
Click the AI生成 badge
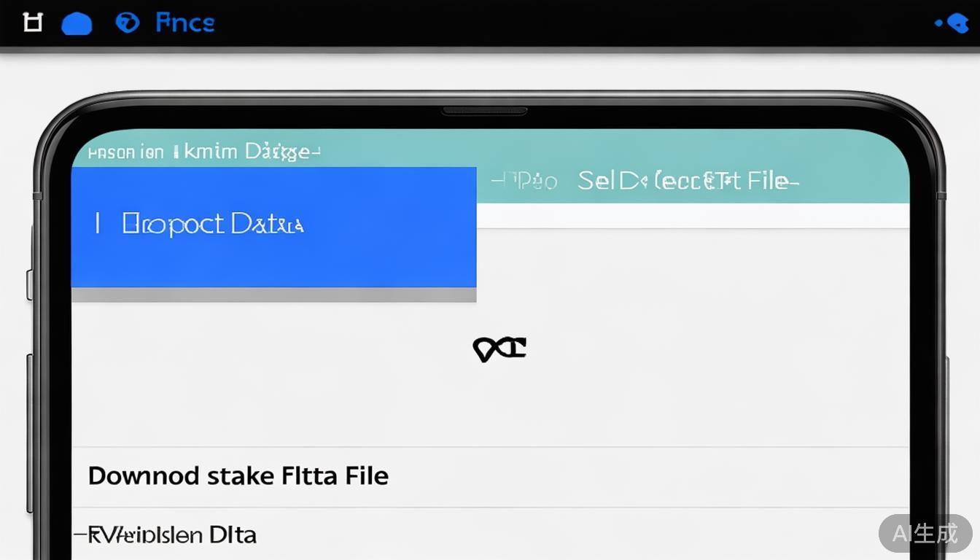[925, 533]
